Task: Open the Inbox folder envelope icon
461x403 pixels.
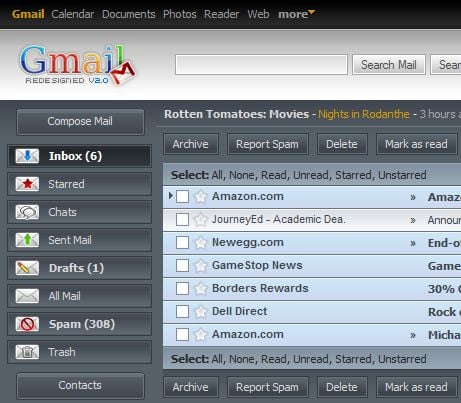Action: pyautogui.click(x=27, y=156)
